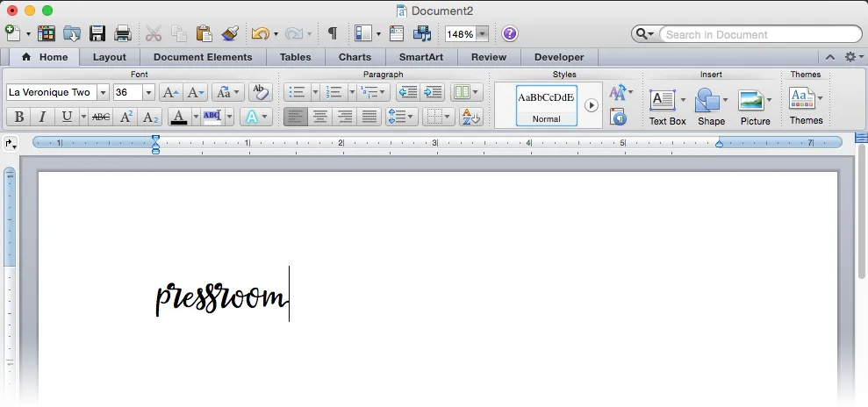This screenshot has width=868, height=407.
Task: Click the Undo arrow icon
Action: point(260,34)
